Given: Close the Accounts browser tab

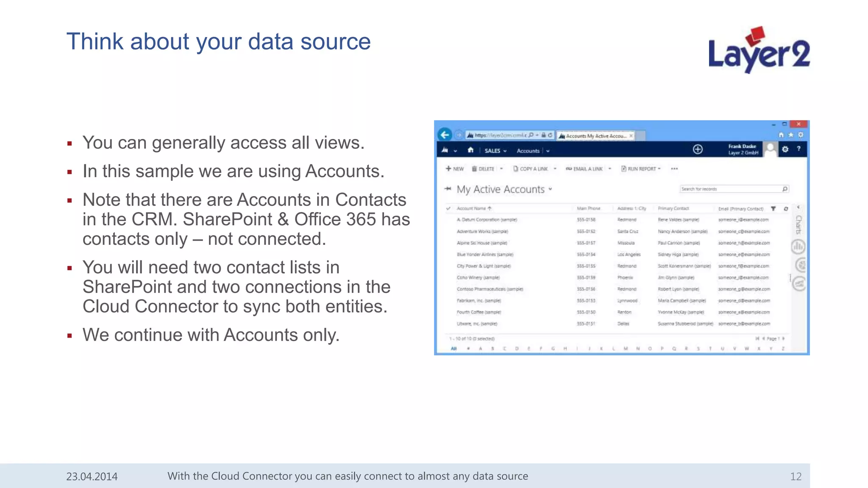Looking at the screenshot, I should [x=631, y=136].
